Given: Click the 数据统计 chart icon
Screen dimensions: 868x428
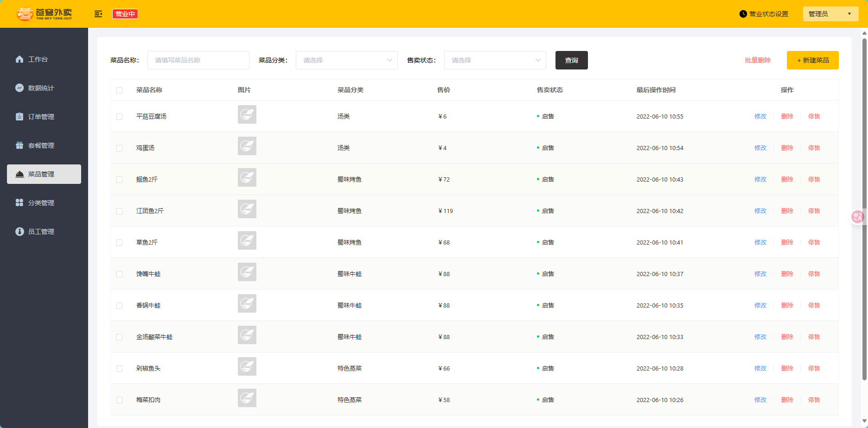Looking at the screenshot, I should tap(19, 88).
